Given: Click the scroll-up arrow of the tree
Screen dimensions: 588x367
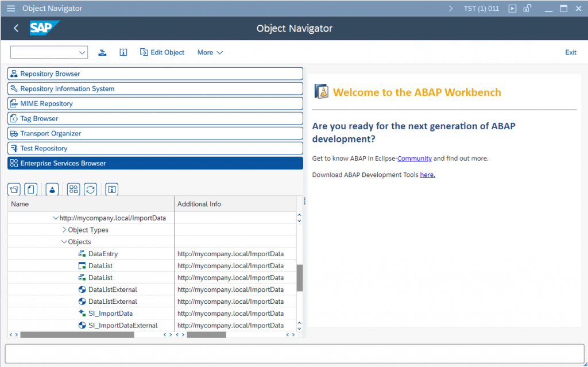Looking at the screenshot, I should pos(299,215).
